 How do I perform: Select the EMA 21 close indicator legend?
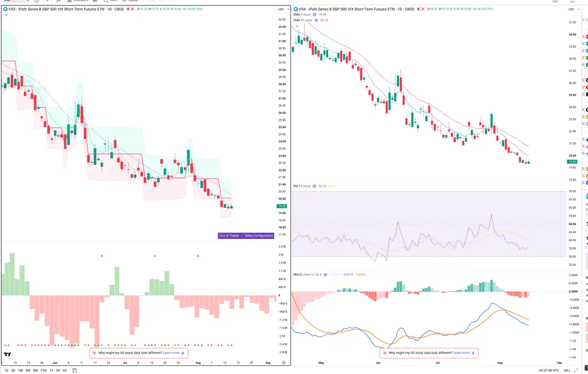point(303,20)
